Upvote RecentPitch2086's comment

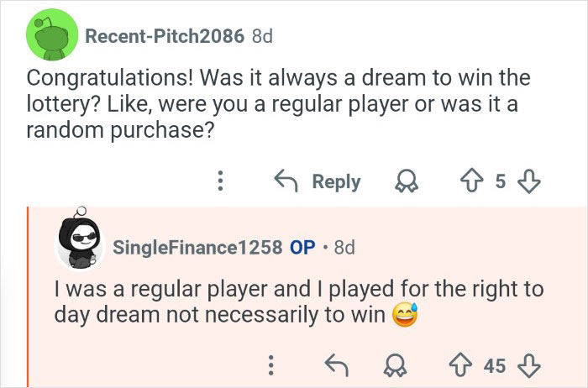473,181
